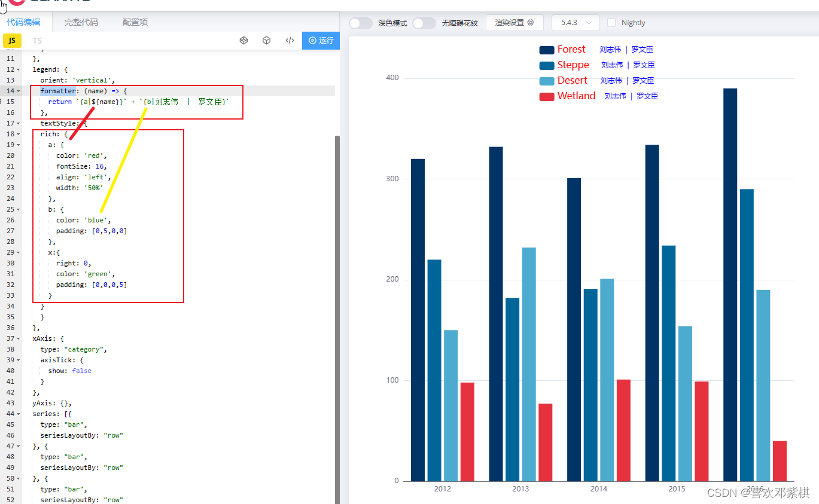Collapse the rich code fold on line 18
Image resolution: width=819 pixels, height=504 pixels.
[19, 133]
